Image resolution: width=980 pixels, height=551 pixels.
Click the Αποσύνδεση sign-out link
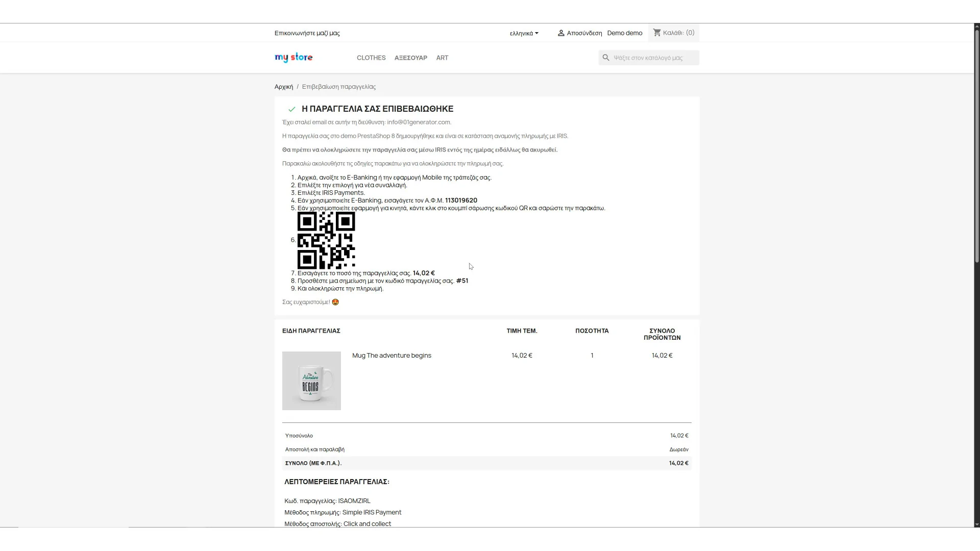[584, 33]
